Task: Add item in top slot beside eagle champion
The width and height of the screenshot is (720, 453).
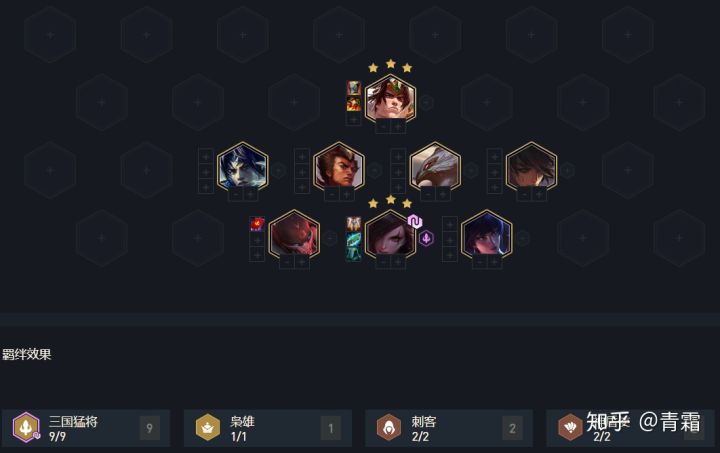Action: [x=398, y=157]
